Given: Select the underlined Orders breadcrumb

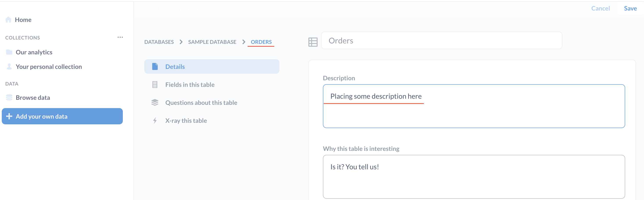Looking at the screenshot, I should pos(261,42).
